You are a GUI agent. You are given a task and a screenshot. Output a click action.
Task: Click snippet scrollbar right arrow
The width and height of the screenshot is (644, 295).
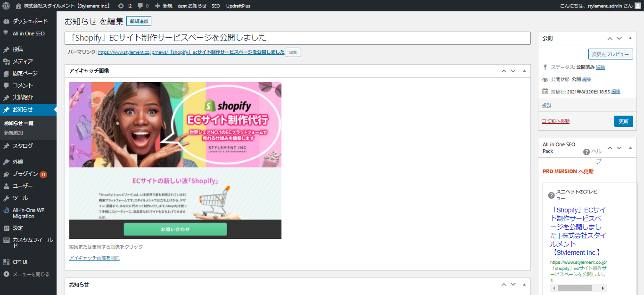tap(603, 288)
